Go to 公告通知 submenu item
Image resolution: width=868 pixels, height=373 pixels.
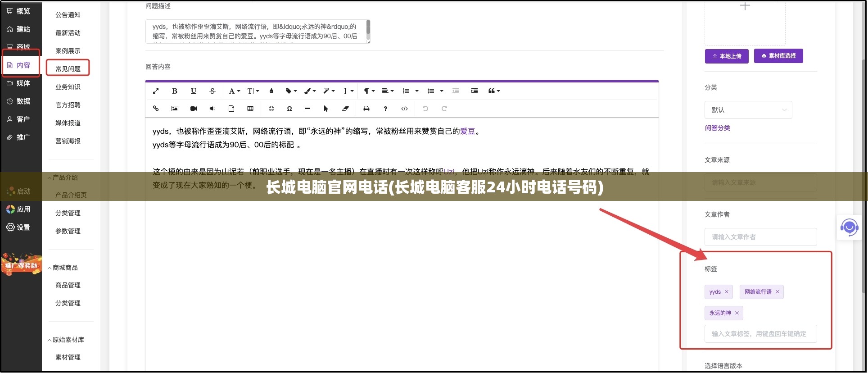(x=68, y=15)
